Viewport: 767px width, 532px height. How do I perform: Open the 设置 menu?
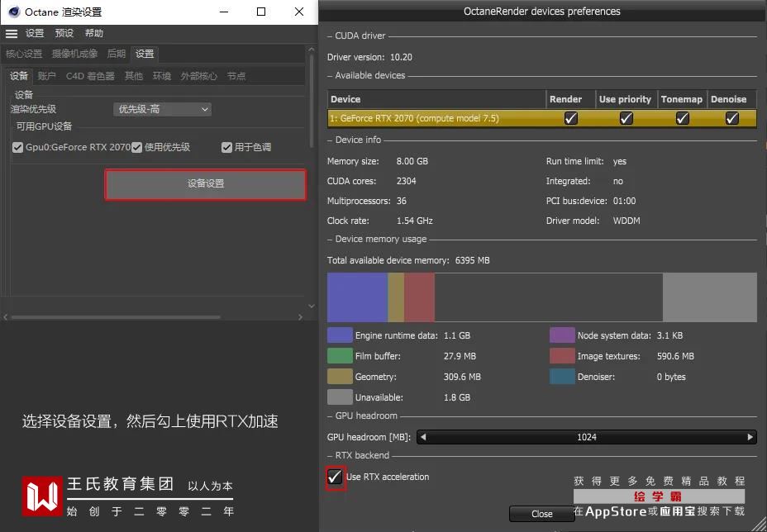[35, 33]
